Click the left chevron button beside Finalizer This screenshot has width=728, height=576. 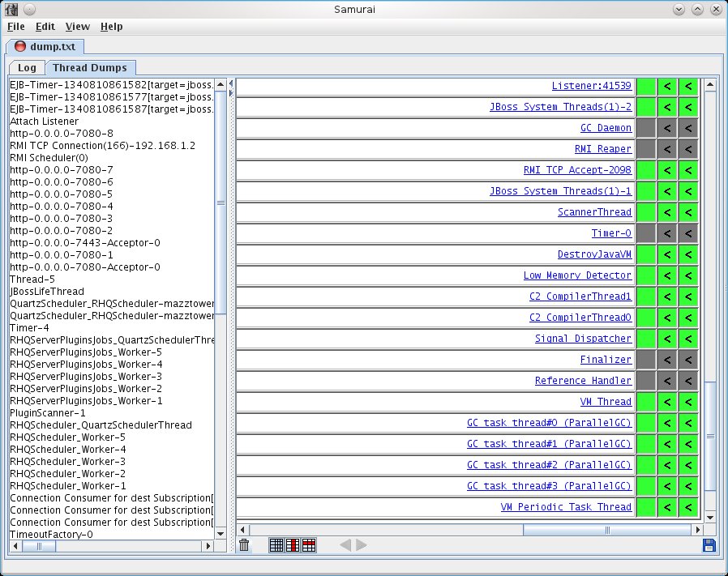[669, 360]
